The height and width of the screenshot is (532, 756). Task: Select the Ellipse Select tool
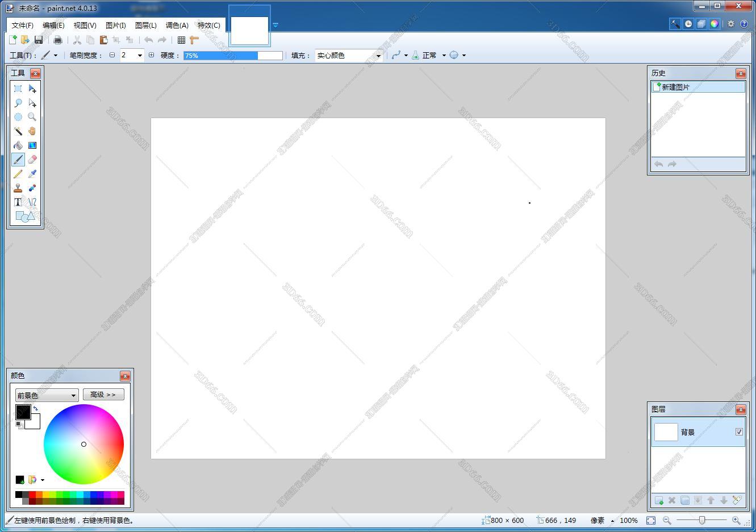(18, 117)
